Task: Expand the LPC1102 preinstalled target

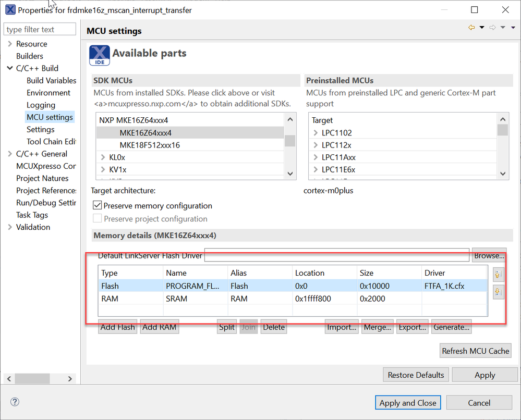Action: [x=316, y=133]
